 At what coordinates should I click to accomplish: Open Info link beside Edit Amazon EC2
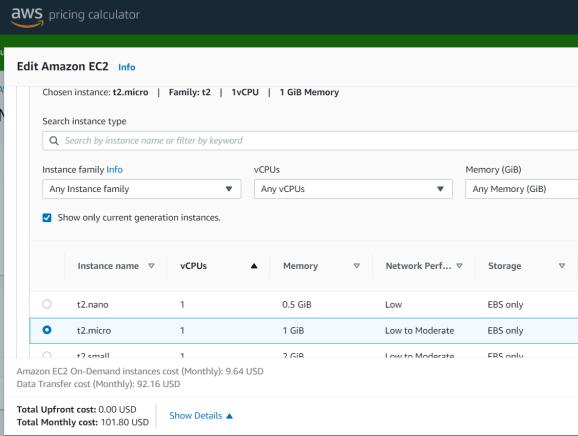(126, 67)
